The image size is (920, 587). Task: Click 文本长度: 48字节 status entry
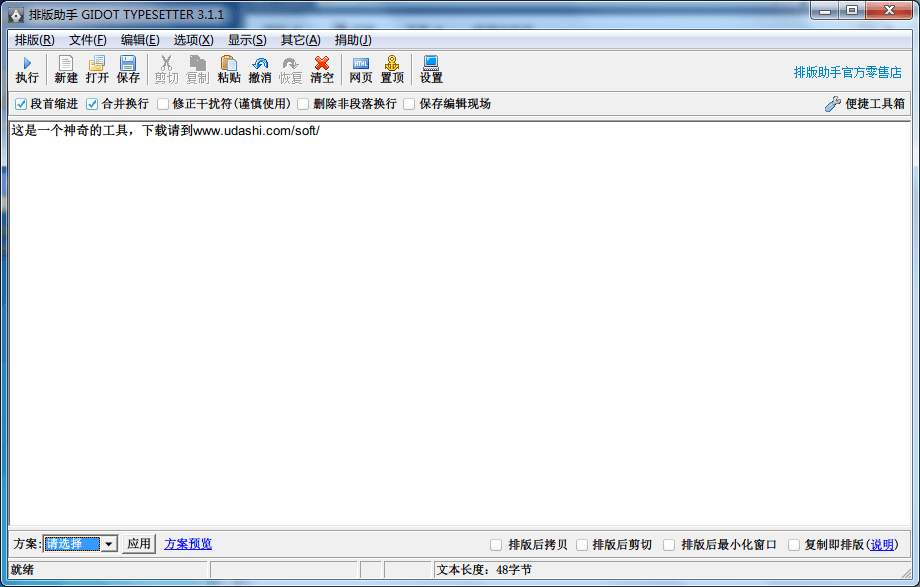484,569
